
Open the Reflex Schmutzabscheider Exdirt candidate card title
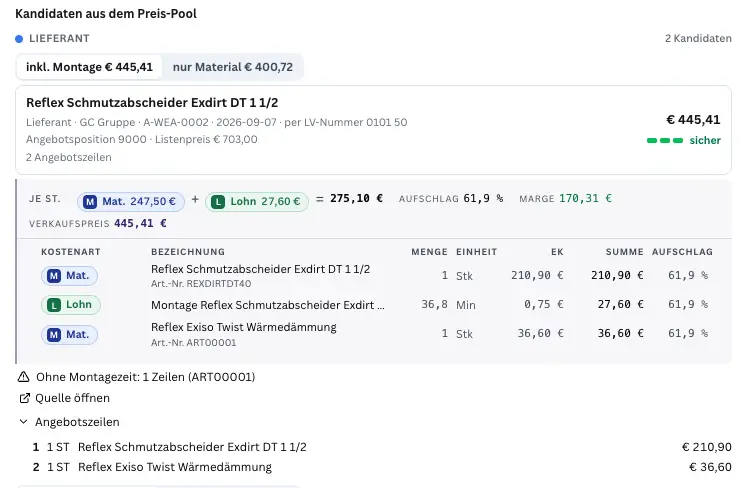(x=152, y=103)
